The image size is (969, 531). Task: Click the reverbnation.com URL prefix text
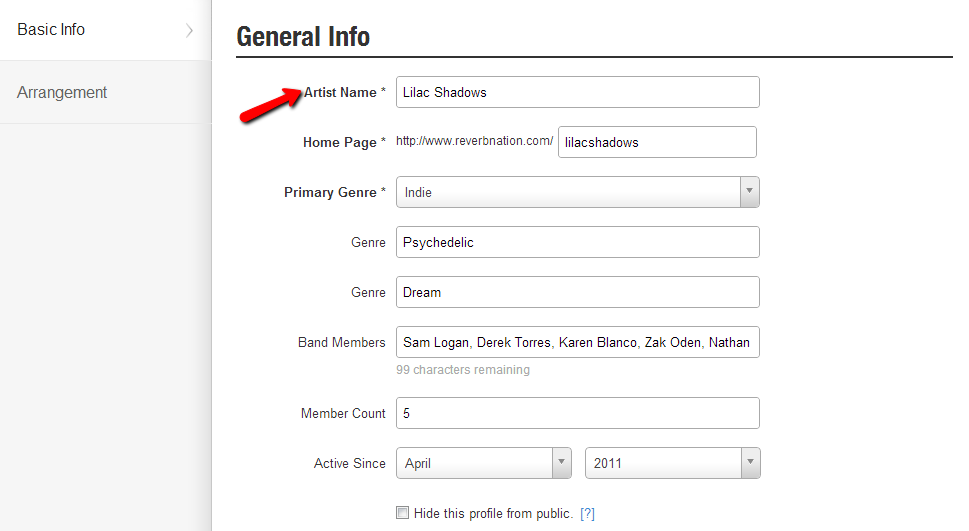[474, 141]
